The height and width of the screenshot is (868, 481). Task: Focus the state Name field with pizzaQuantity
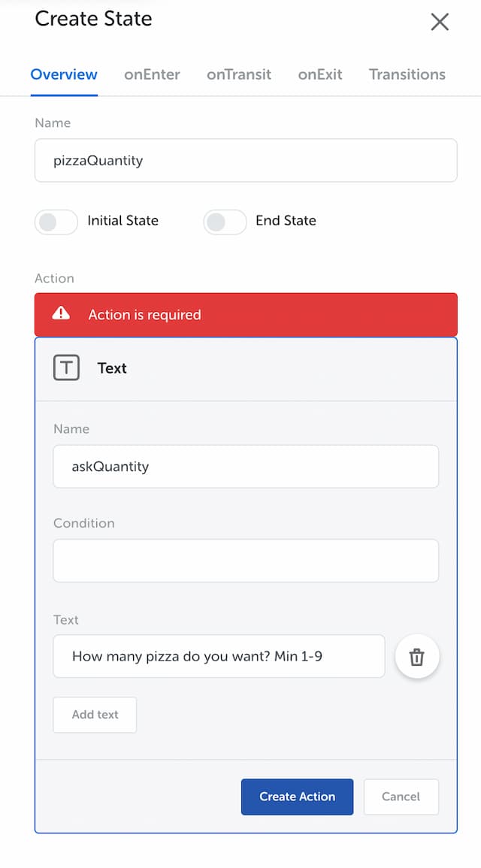point(246,161)
